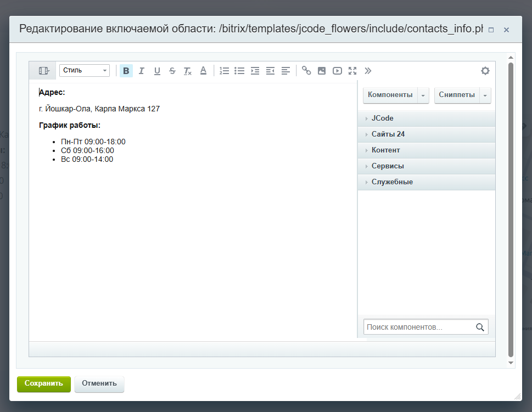Image resolution: width=532 pixels, height=412 pixels.
Task: Increase indent of the paragraph
Action: click(x=255, y=71)
